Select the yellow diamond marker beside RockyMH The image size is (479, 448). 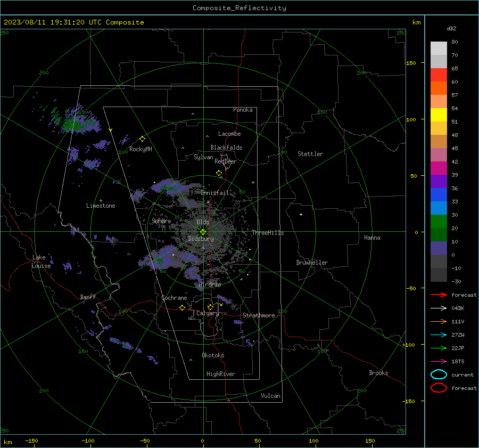(142, 139)
